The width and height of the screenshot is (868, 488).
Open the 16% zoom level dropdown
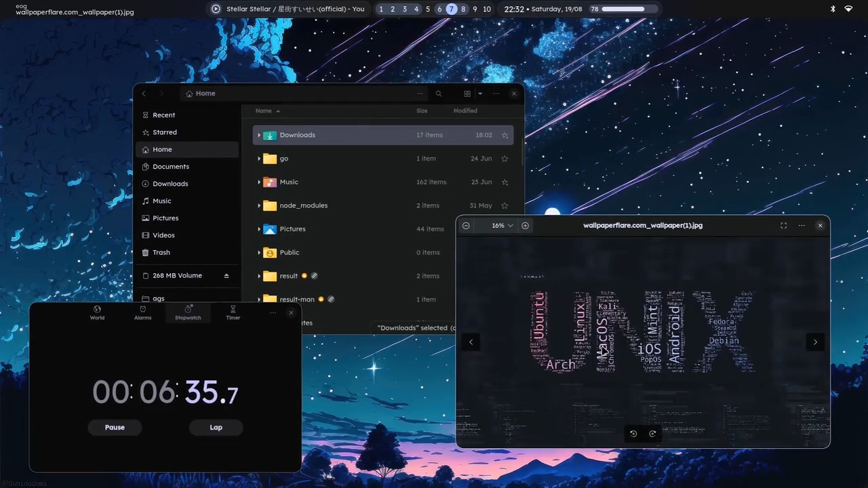pos(502,226)
